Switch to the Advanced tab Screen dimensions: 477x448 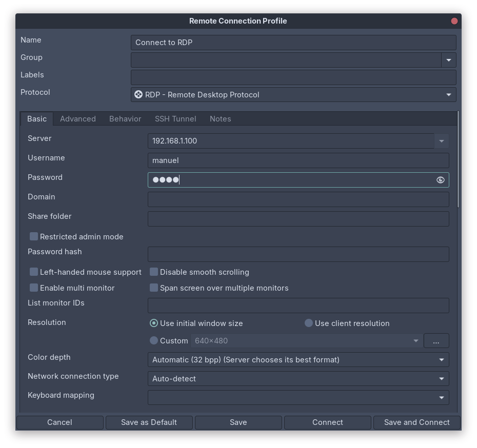pyautogui.click(x=77, y=118)
